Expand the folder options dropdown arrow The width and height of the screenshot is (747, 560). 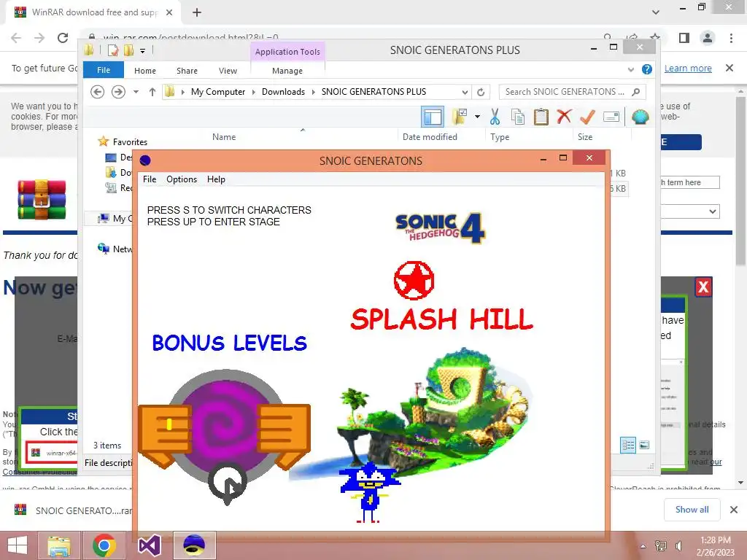click(477, 117)
